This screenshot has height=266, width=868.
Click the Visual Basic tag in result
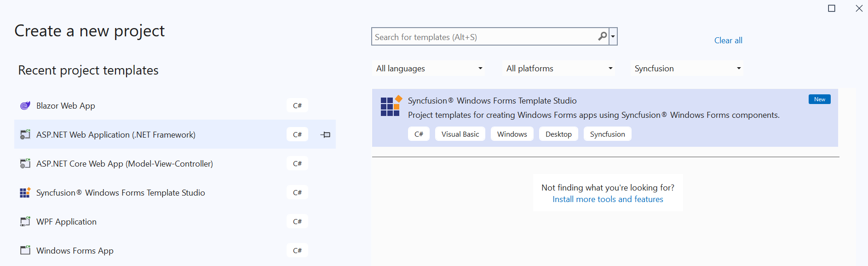click(x=460, y=134)
